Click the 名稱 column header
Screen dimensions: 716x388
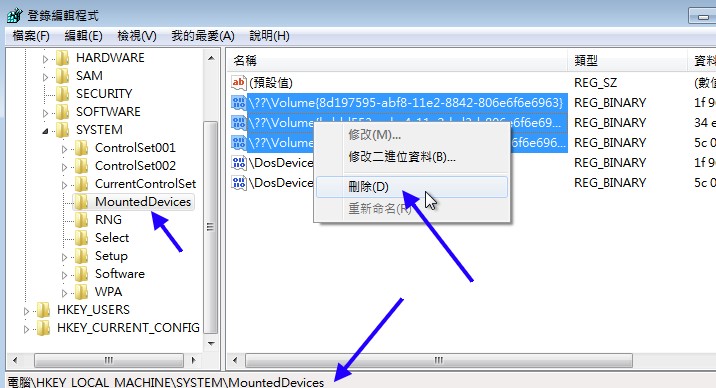(397, 61)
